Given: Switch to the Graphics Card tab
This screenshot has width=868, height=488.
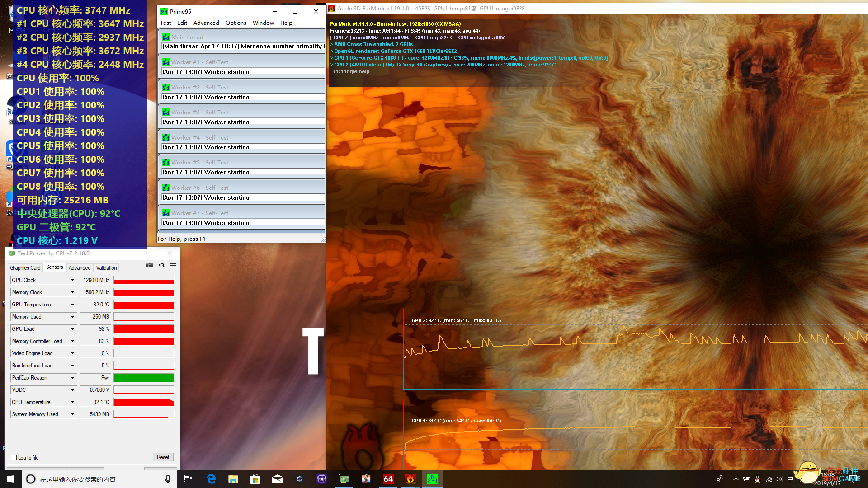Looking at the screenshot, I should click(25, 268).
